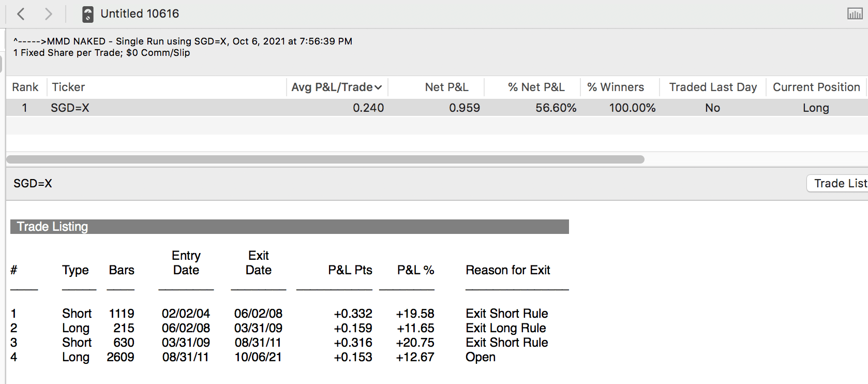Click the Untitled 10616 document icon
The image size is (868, 384).
point(88,14)
